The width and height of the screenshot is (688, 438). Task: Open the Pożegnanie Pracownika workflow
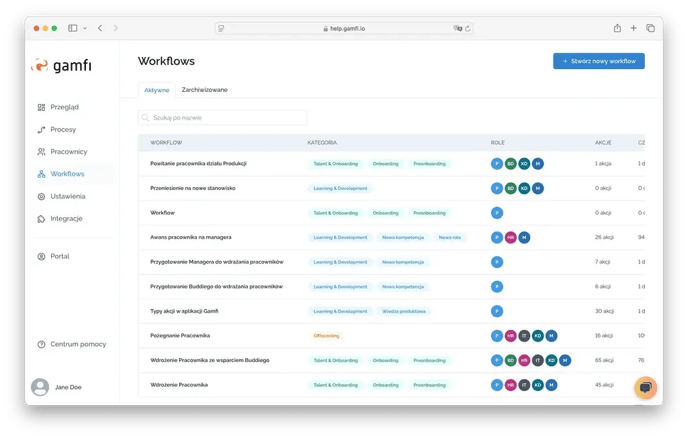(180, 335)
